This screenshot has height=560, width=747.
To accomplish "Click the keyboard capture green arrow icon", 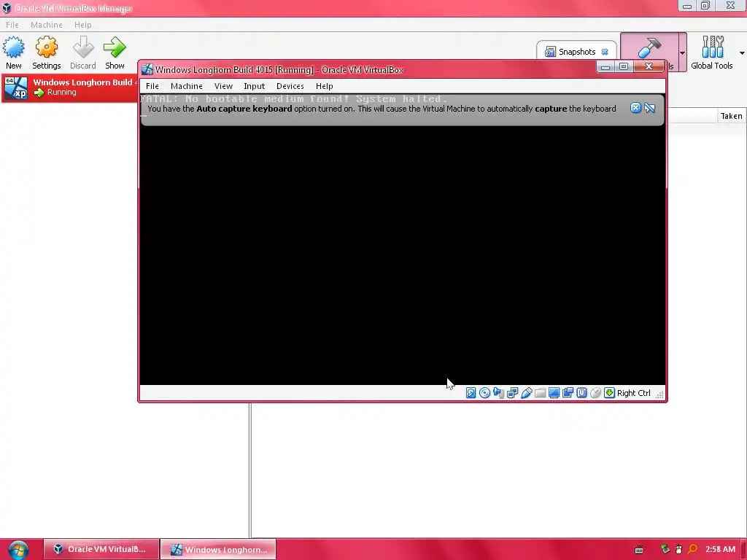I will [609, 393].
